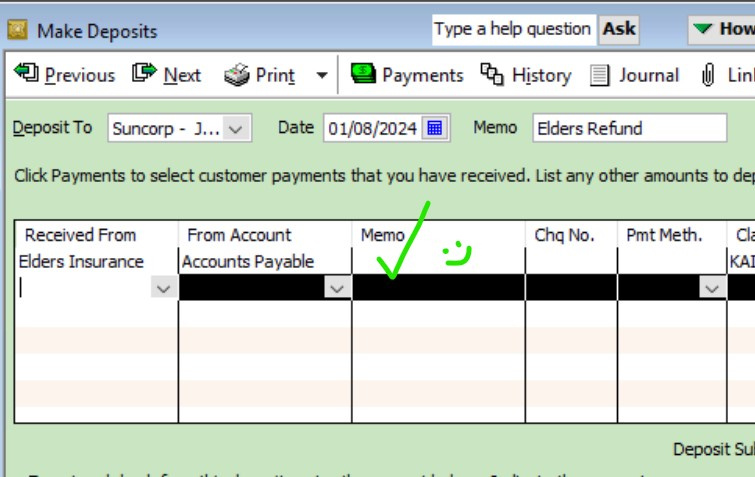Expand the From Account dropdown in the active row
The height and width of the screenshot is (477, 755).
point(337,288)
